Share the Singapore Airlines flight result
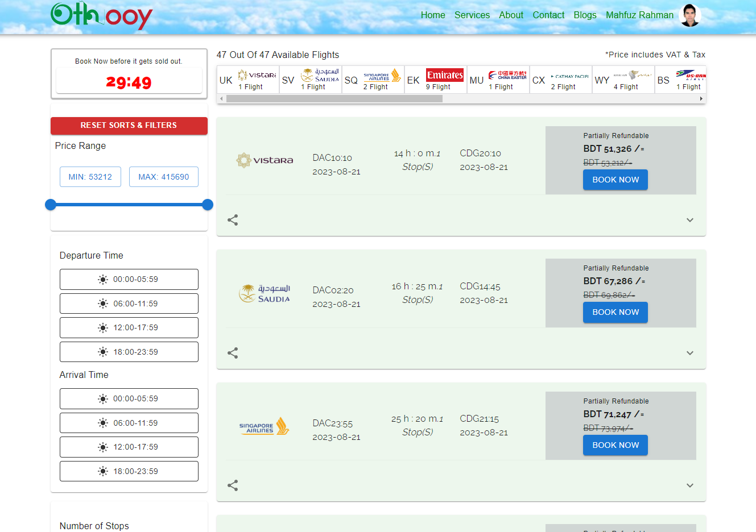 (233, 485)
